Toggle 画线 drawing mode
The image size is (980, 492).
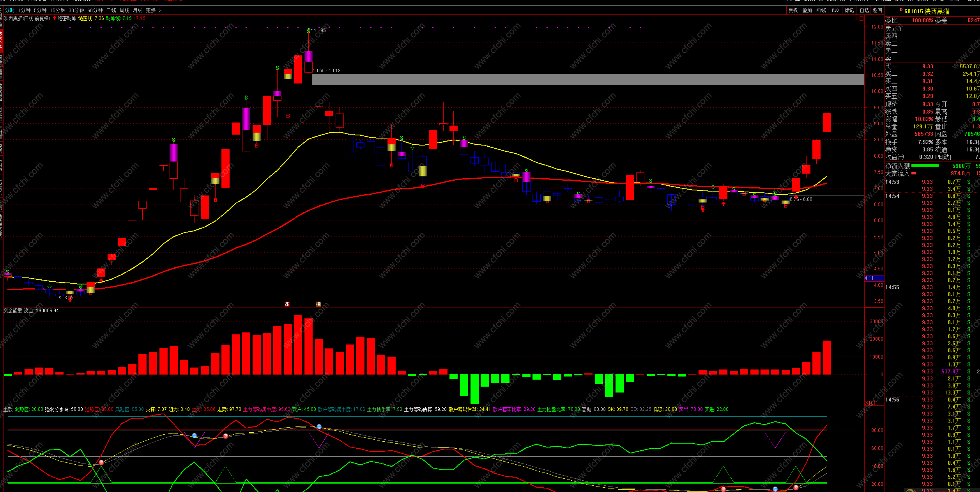tap(821, 11)
